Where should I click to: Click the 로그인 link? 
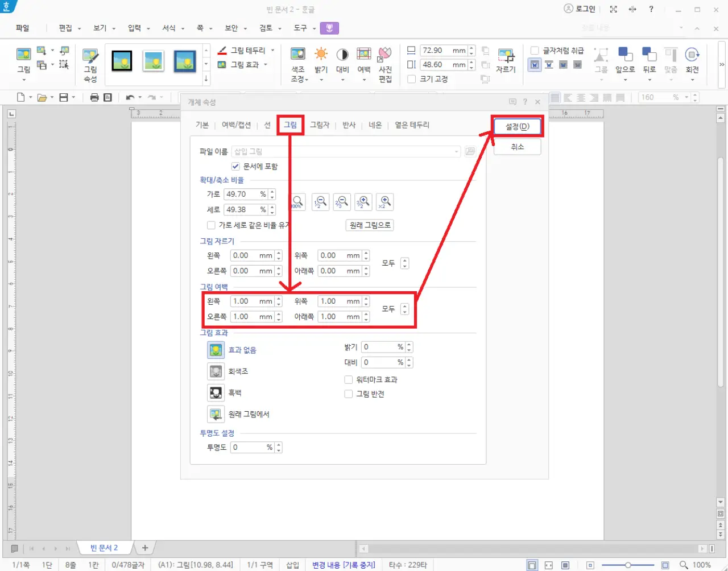coord(580,9)
